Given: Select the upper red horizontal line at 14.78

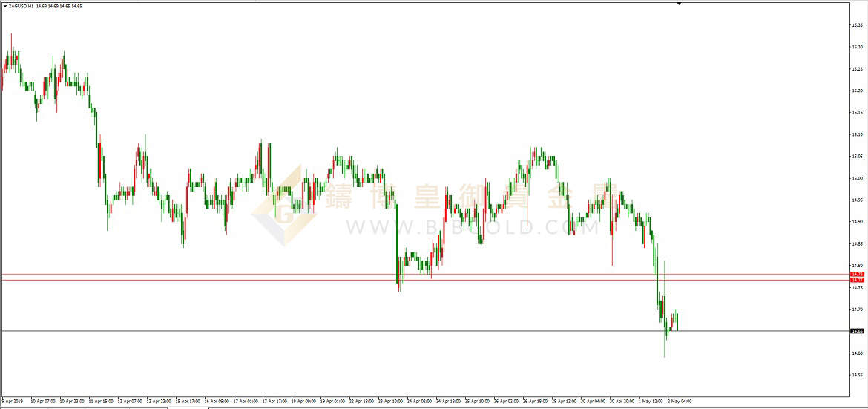Looking at the screenshot, I should (424, 274).
